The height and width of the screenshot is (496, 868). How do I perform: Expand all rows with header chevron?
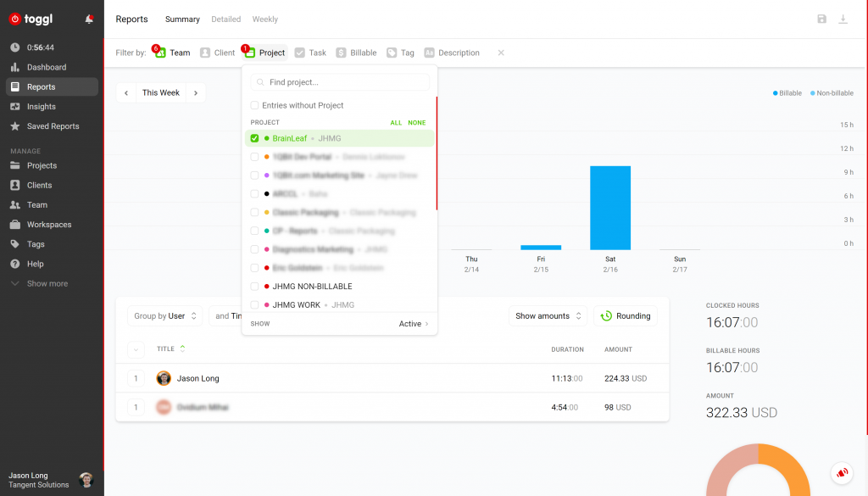coord(136,349)
